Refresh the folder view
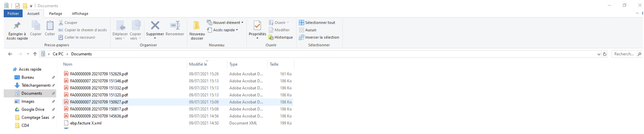 click(605, 54)
